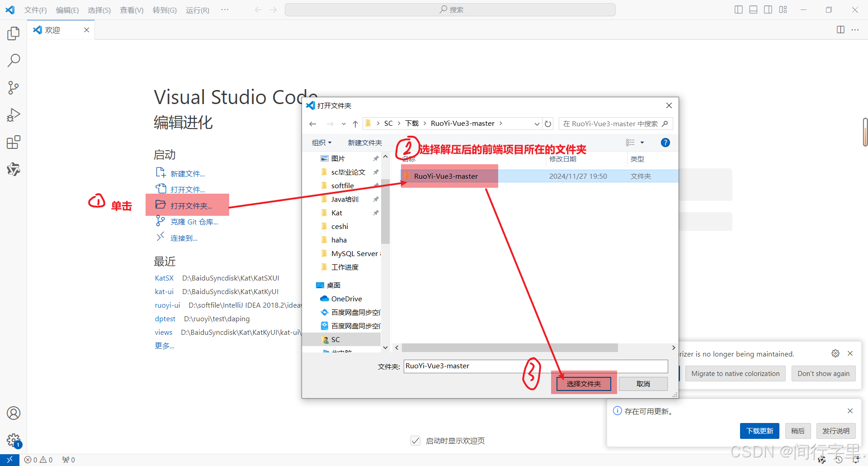
Task: Open the 转到(G) menu
Action: [x=165, y=10]
